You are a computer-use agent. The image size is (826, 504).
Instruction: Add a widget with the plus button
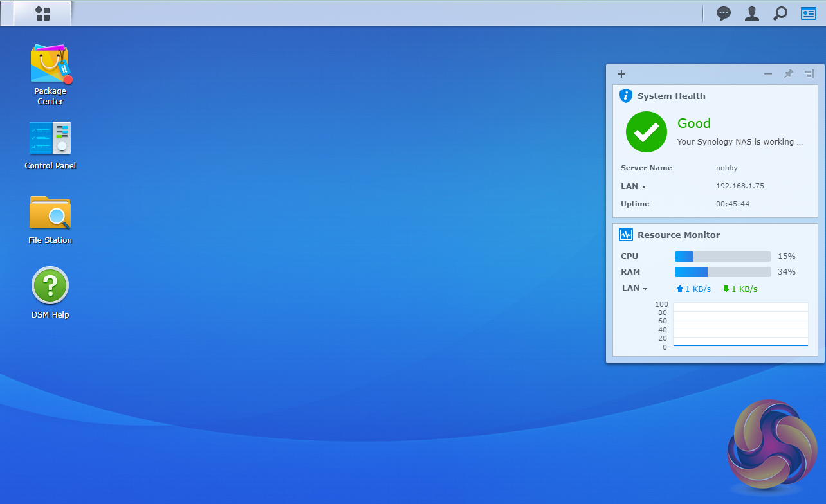(x=621, y=74)
